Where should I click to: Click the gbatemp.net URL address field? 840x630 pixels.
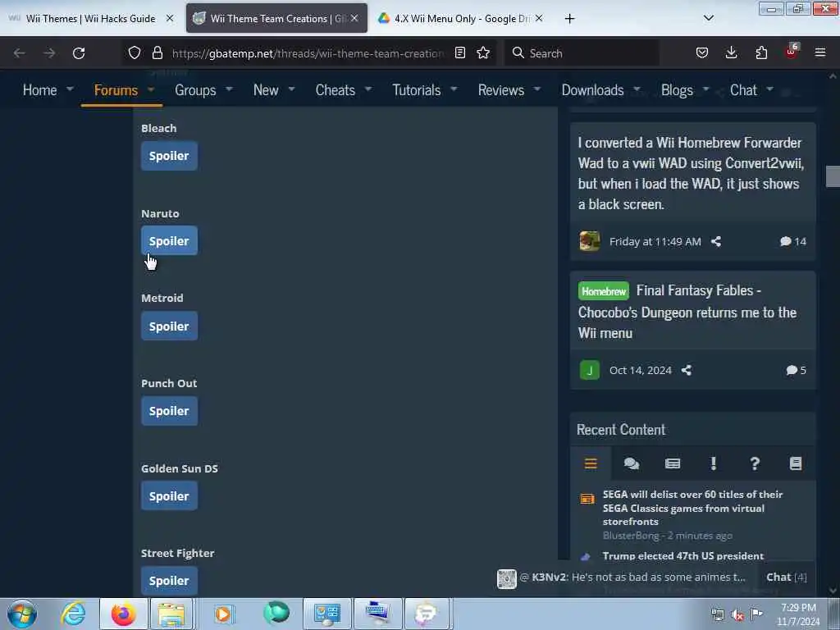tap(308, 53)
